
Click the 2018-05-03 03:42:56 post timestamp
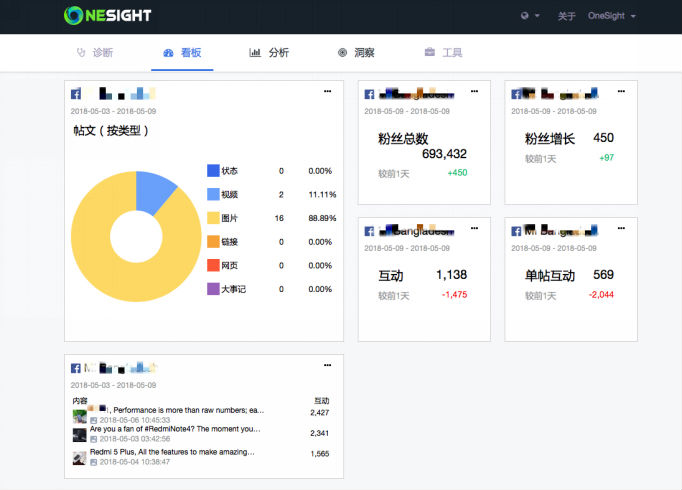click(135, 439)
